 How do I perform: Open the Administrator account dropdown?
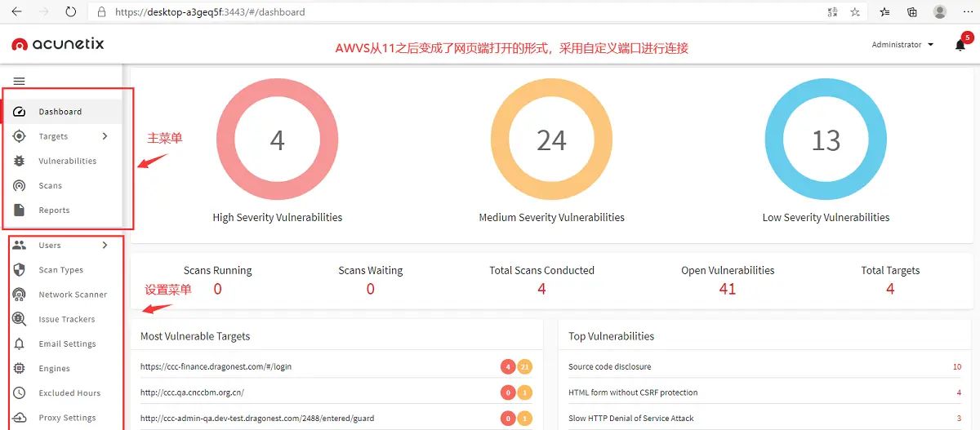[902, 45]
